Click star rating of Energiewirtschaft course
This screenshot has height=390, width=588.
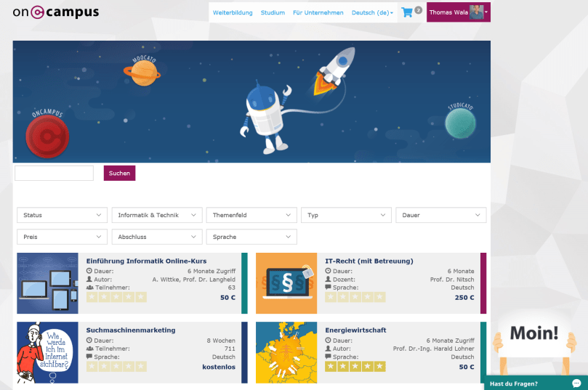355,367
